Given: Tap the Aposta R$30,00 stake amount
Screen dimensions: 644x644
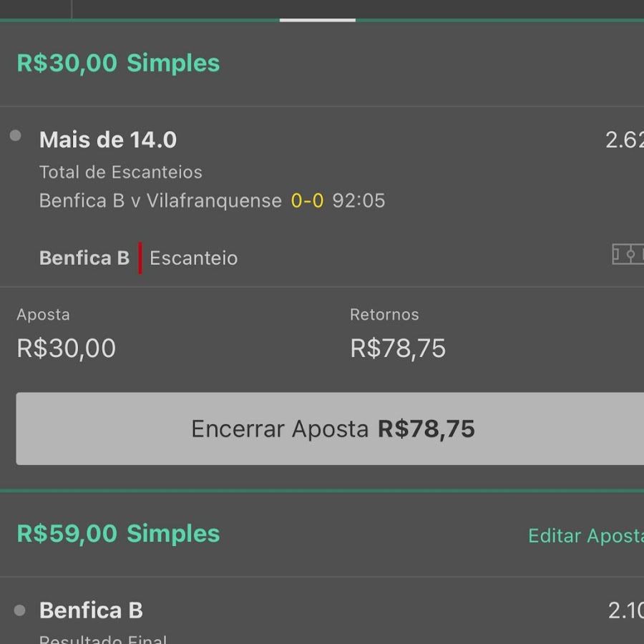Looking at the screenshot, I should point(66,348).
